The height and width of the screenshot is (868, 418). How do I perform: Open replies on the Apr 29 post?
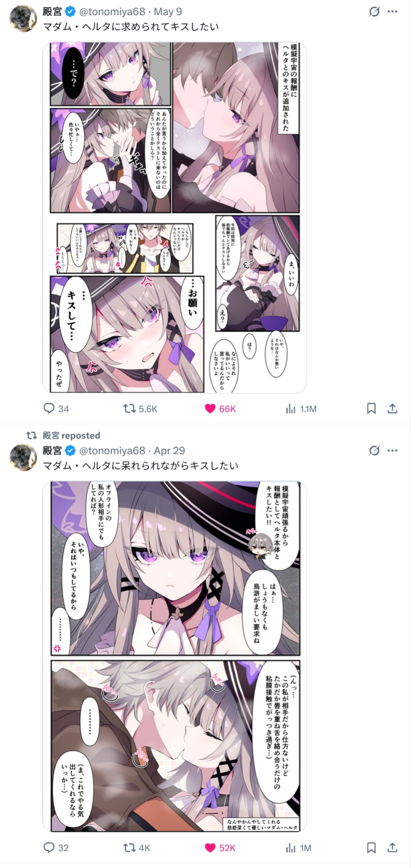coord(56,847)
